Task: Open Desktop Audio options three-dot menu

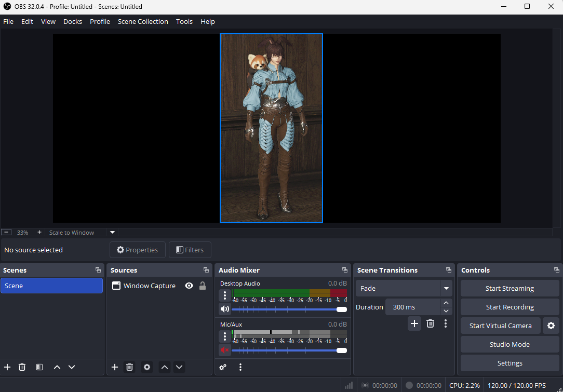Action: (x=225, y=295)
